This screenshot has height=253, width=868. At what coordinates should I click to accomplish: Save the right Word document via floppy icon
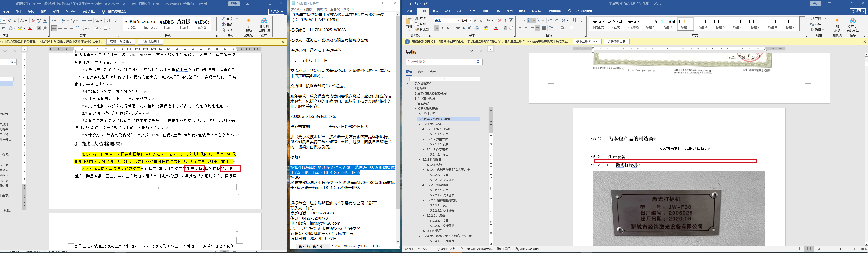pyautogui.click(x=409, y=4)
